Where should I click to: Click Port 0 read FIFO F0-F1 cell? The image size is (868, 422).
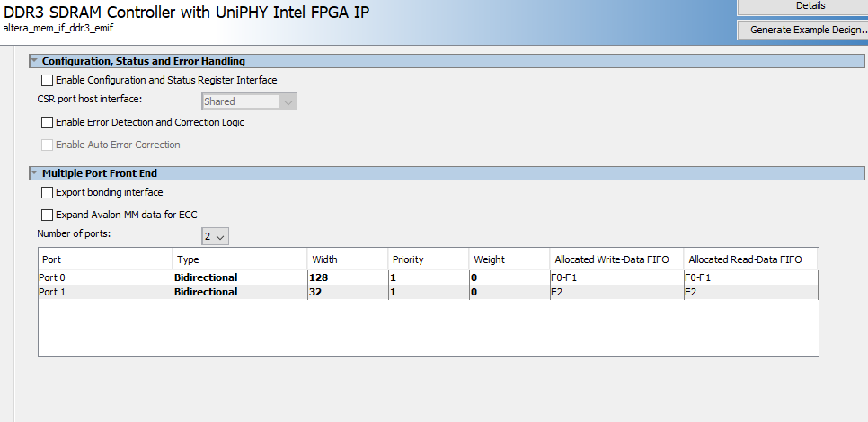click(750, 277)
